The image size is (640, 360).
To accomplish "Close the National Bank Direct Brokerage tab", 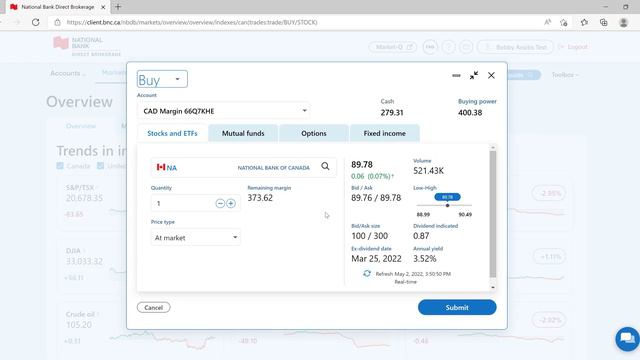I will 103,7.
